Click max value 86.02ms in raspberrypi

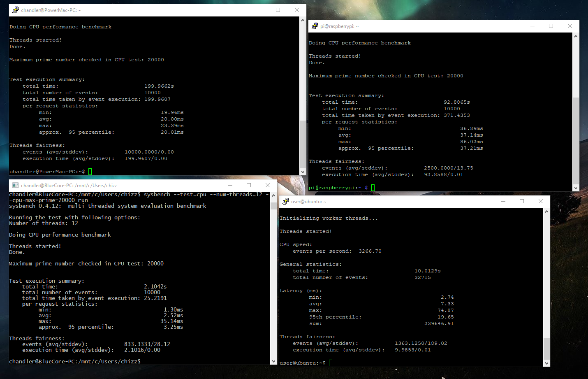point(472,142)
